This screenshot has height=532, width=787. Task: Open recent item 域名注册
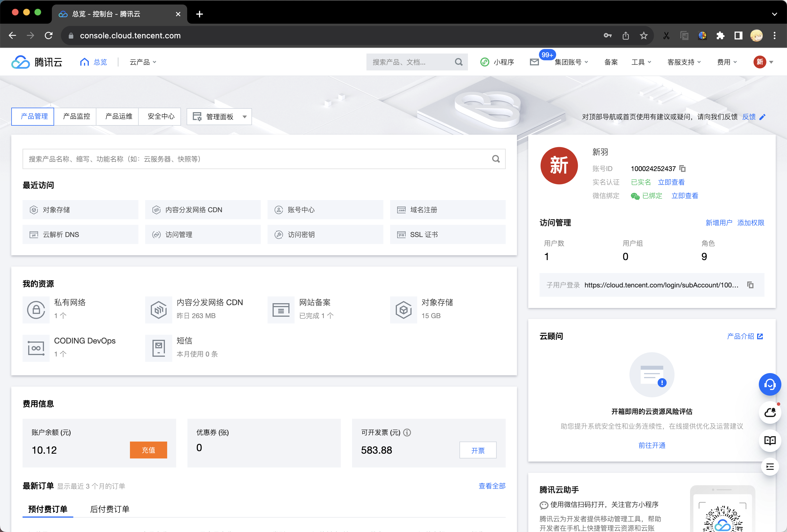[448, 209]
